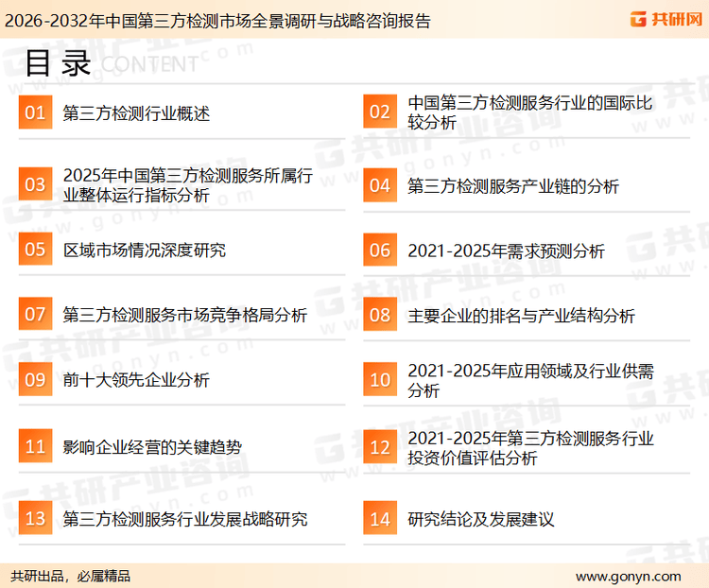Click the orange 01 number badge
The width and height of the screenshot is (709, 588).
tap(35, 113)
